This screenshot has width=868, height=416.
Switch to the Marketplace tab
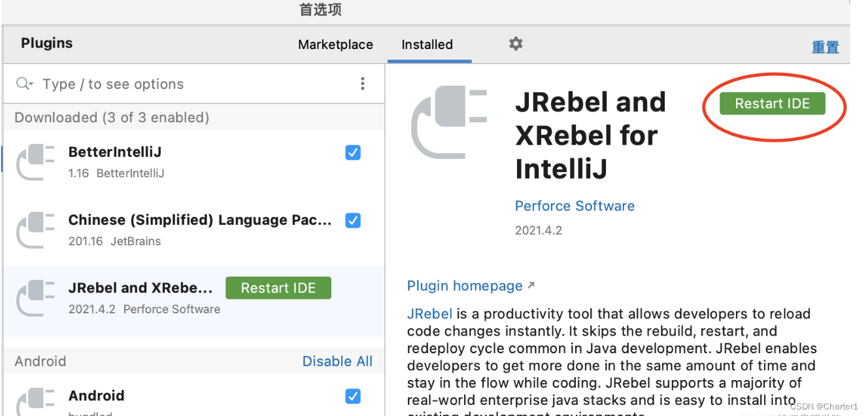pyautogui.click(x=335, y=44)
